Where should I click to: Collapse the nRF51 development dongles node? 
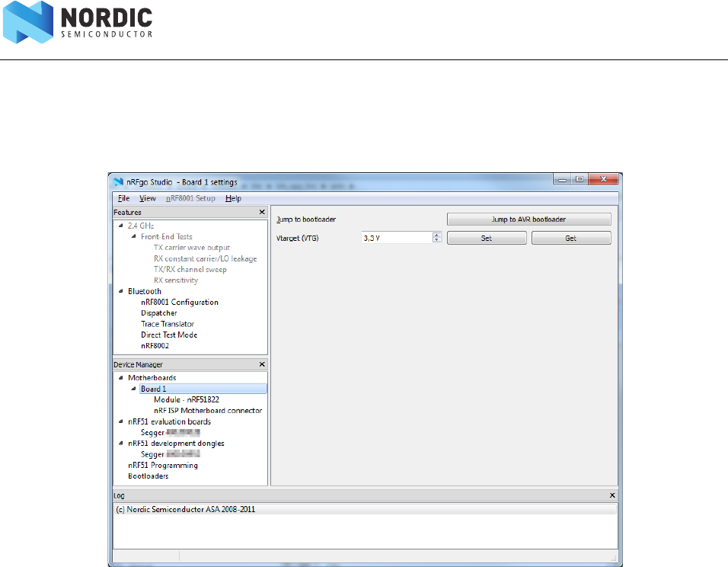click(121, 444)
